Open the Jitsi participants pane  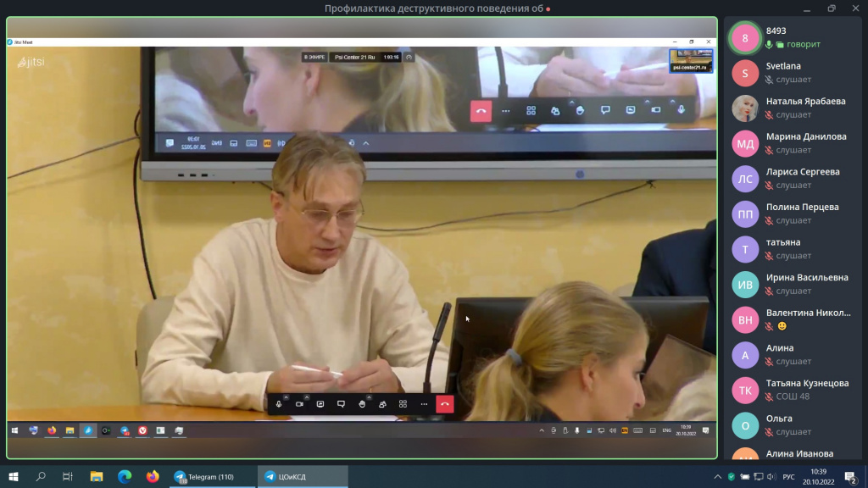click(x=382, y=404)
